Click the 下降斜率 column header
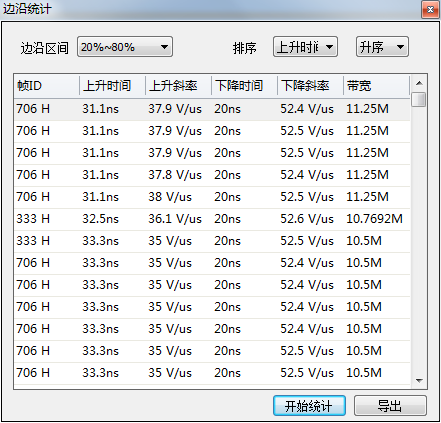 310,86
